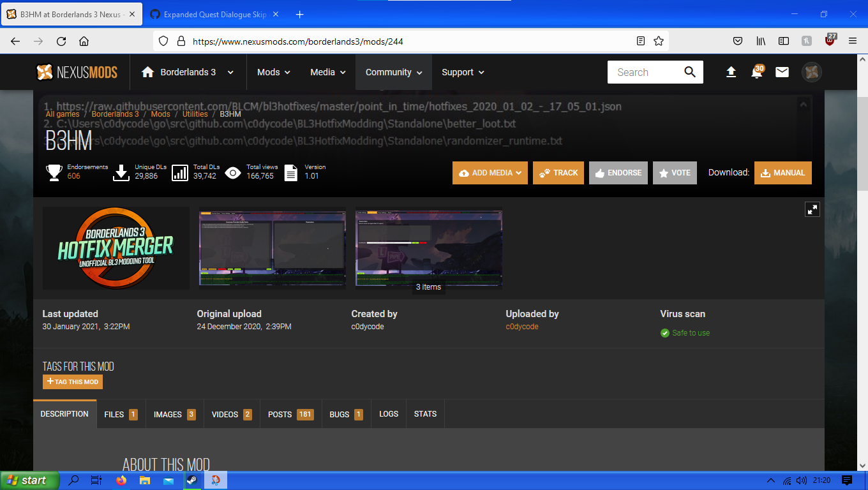Open the BUGS tab
The image size is (868, 490).
347,414
